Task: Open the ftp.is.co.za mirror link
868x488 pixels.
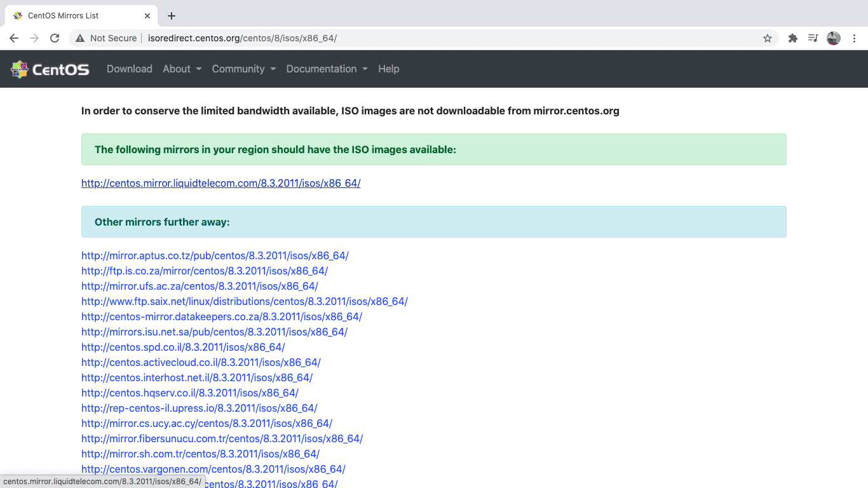Action: click(205, 271)
